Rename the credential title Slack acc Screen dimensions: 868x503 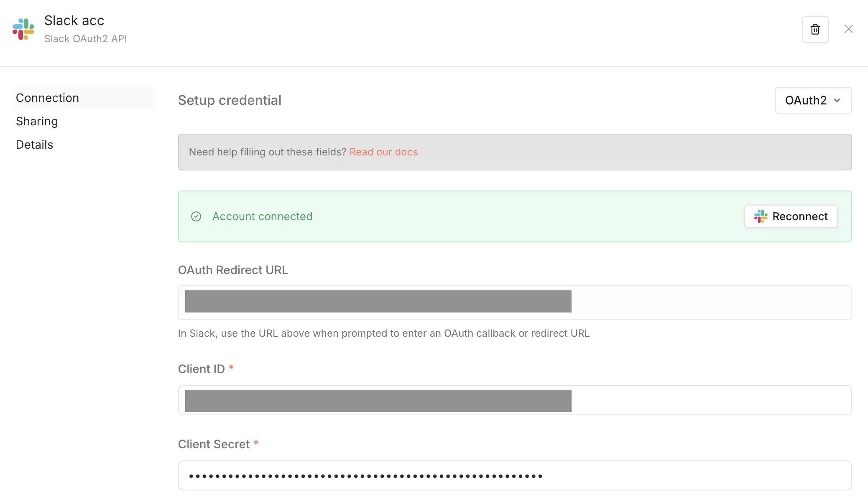(74, 20)
